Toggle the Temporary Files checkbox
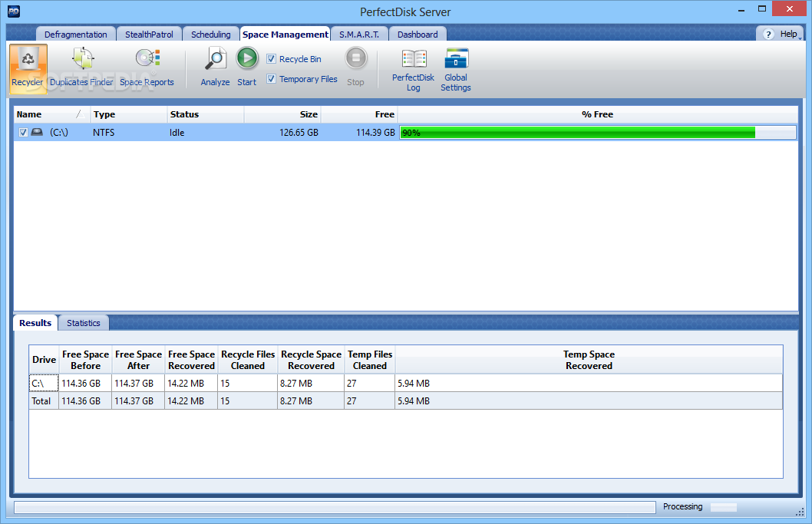This screenshot has height=524, width=812. [x=272, y=79]
